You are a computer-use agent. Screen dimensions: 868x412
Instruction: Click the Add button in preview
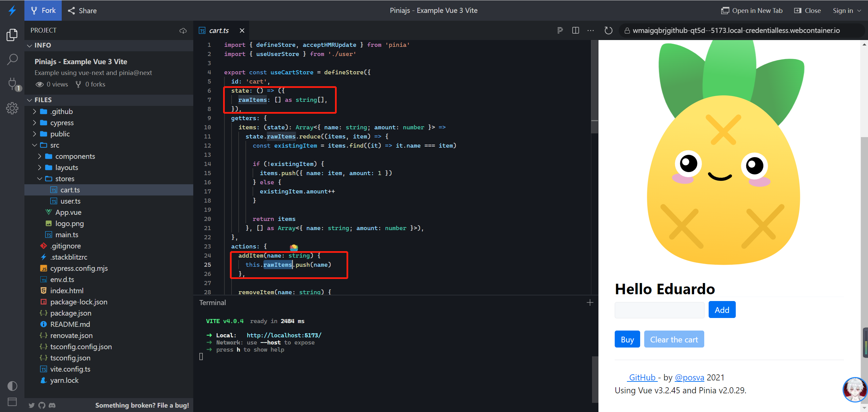[x=722, y=310]
